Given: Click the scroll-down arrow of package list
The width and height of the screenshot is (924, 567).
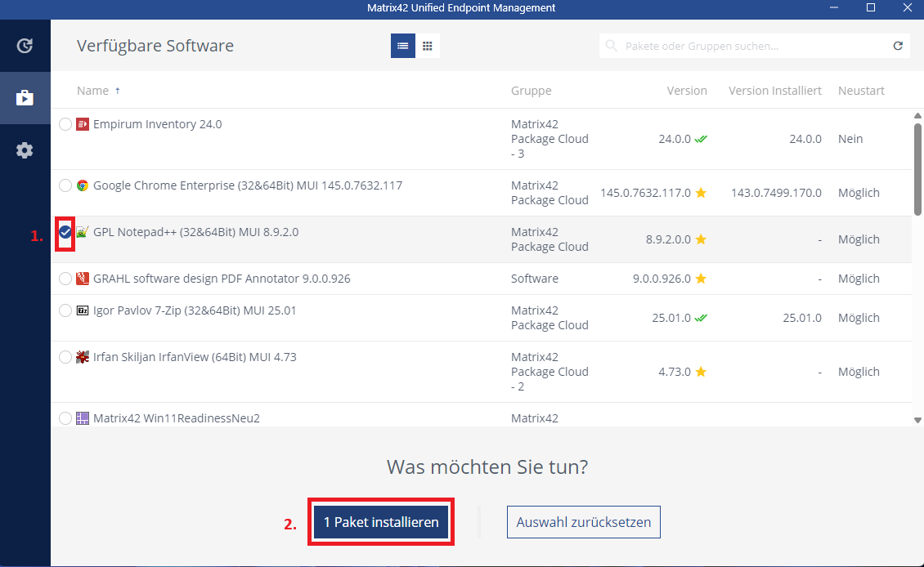Looking at the screenshot, I should point(917,419).
